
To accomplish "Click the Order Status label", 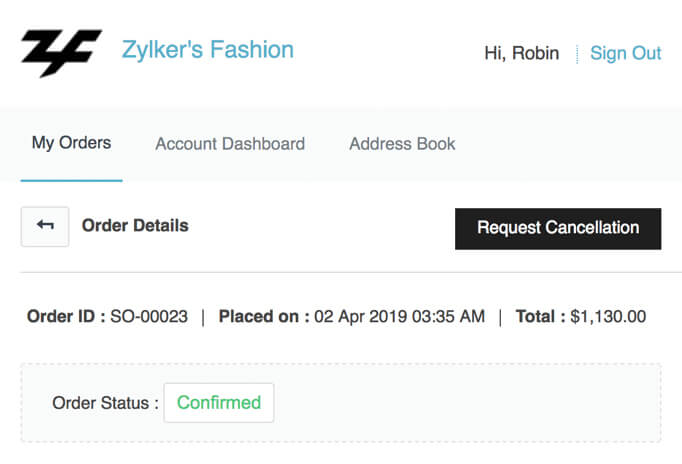I will click(x=105, y=403).
